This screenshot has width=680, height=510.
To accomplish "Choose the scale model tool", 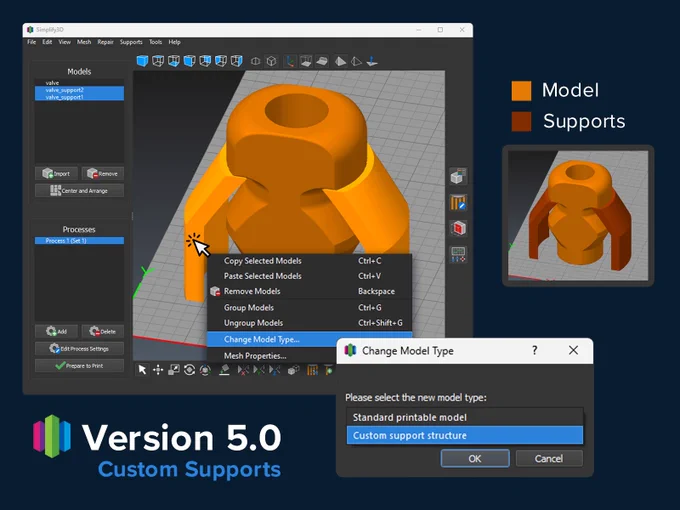I will pyautogui.click(x=173, y=370).
